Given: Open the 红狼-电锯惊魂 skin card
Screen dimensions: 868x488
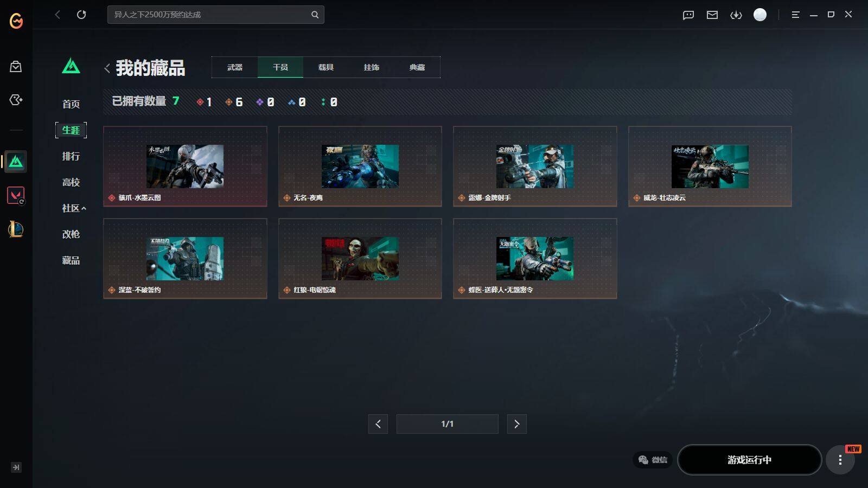Looking at the screenshot, I should pos(360,259).
